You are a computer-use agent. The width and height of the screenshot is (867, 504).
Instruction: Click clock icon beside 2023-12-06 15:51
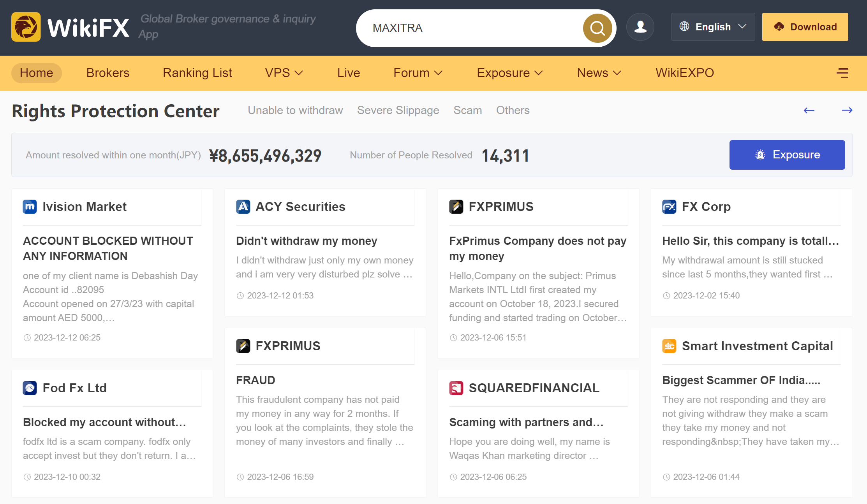coord(453,338)
